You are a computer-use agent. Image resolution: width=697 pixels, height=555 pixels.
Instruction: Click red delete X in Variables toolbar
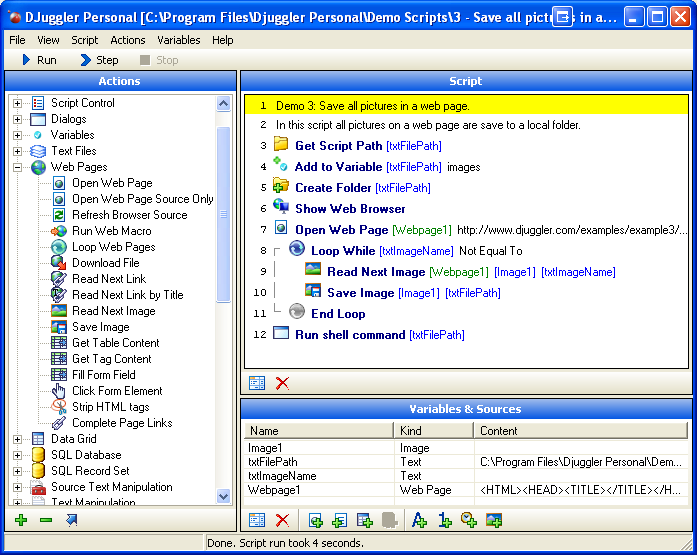282,520
